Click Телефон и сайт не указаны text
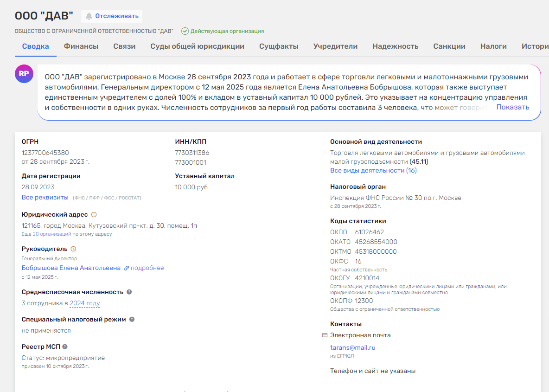 372,371
